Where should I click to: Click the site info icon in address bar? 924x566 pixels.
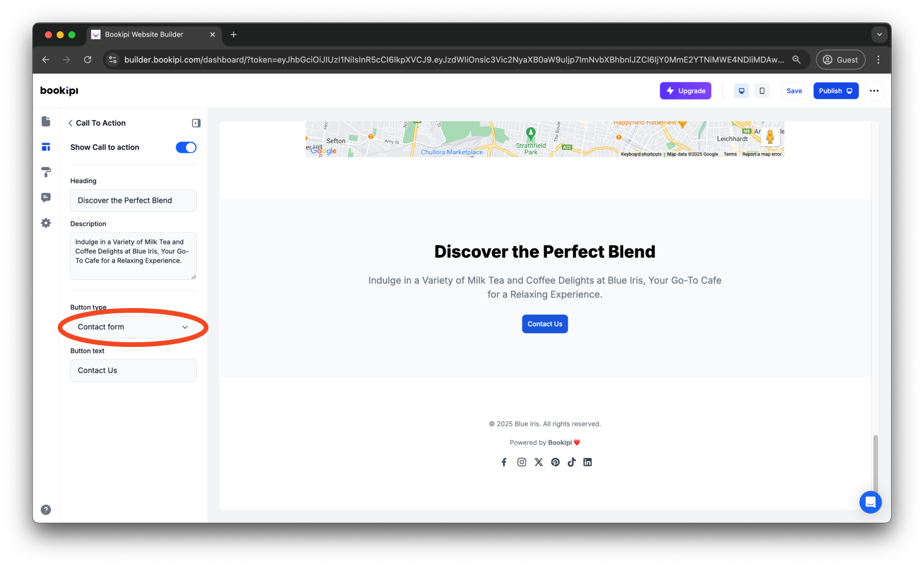click(x=113, y=59)
